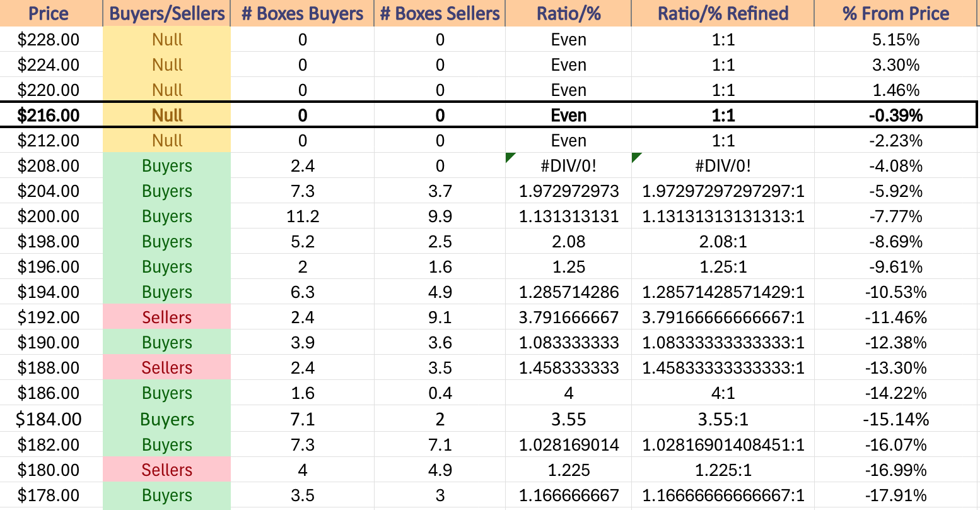
Task: Select the Ratio/% column header
Action: [x=569, y=13]
